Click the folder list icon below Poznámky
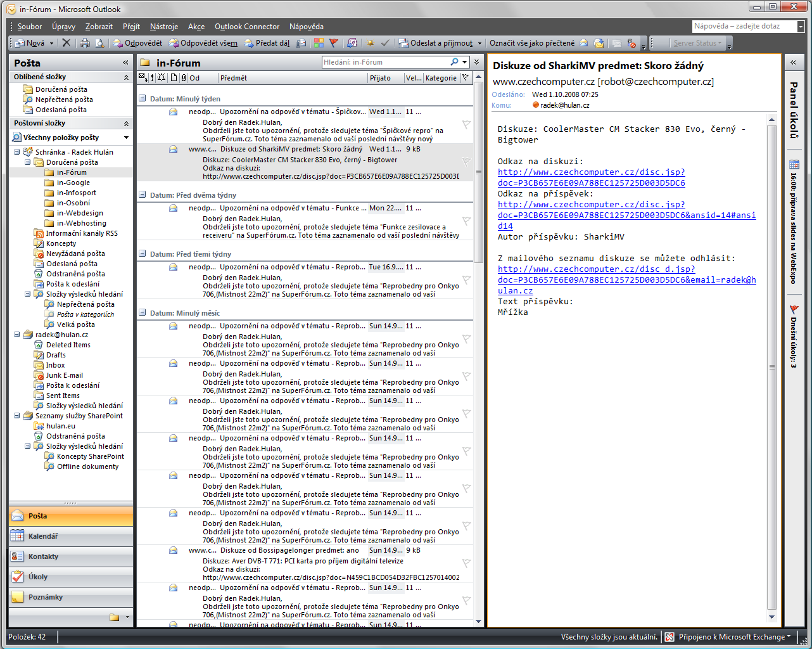Viewport: 812px width, 649px height. coord(114,617)
